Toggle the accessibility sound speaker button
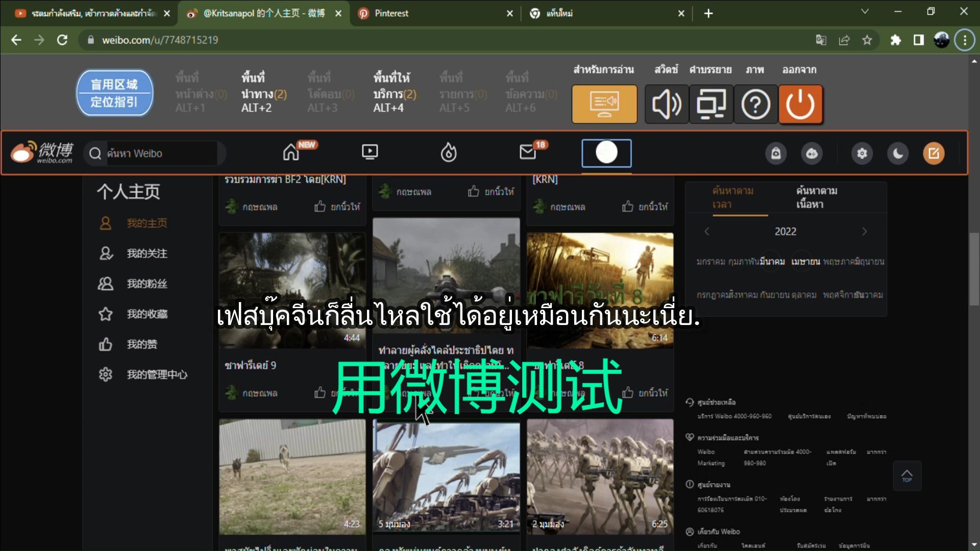The image size is (980, 551). [667, 104]
